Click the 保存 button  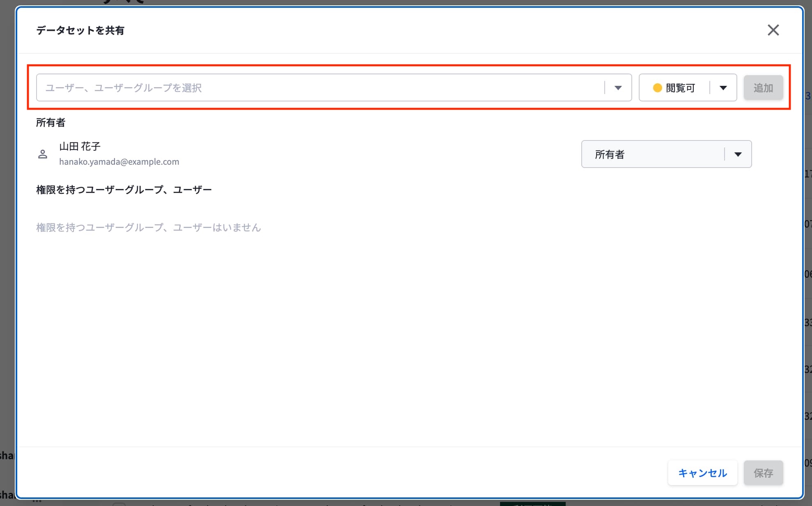point(763,473)
